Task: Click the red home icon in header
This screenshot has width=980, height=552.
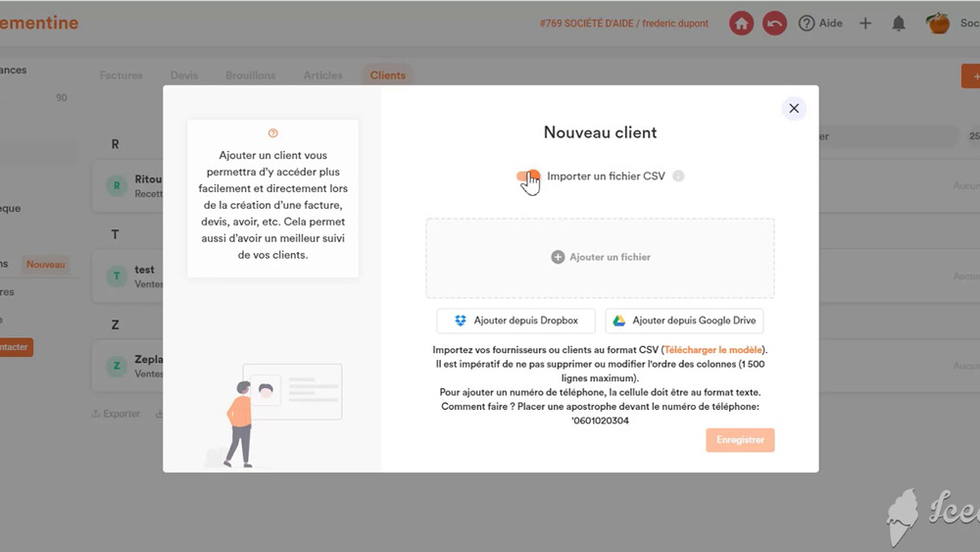Action: [x=741, y=24]
